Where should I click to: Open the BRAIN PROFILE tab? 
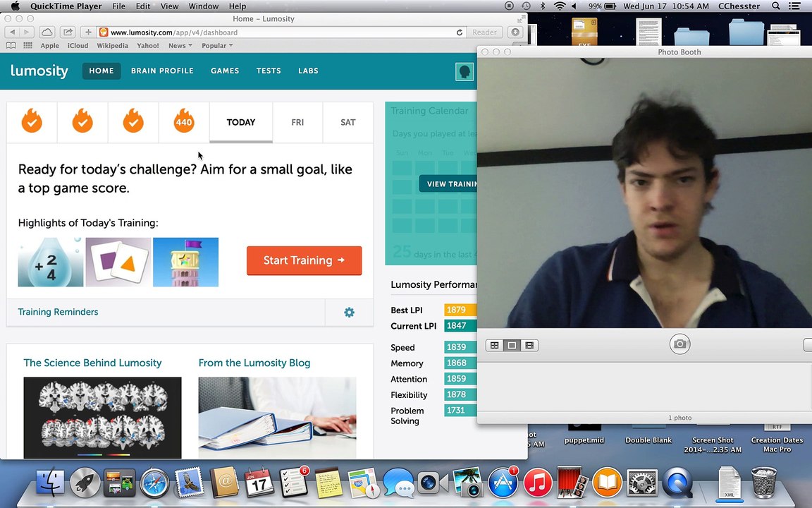click(162, 71)
